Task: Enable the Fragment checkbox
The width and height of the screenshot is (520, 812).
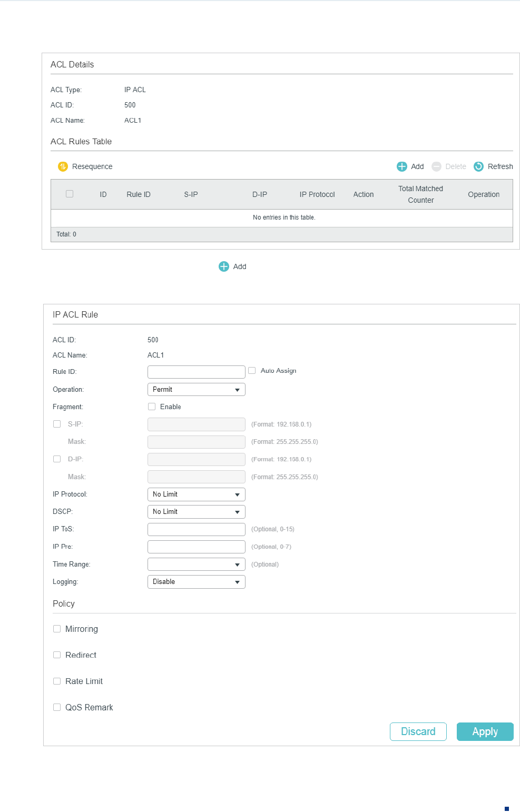Action: click(x=152, y=407)
